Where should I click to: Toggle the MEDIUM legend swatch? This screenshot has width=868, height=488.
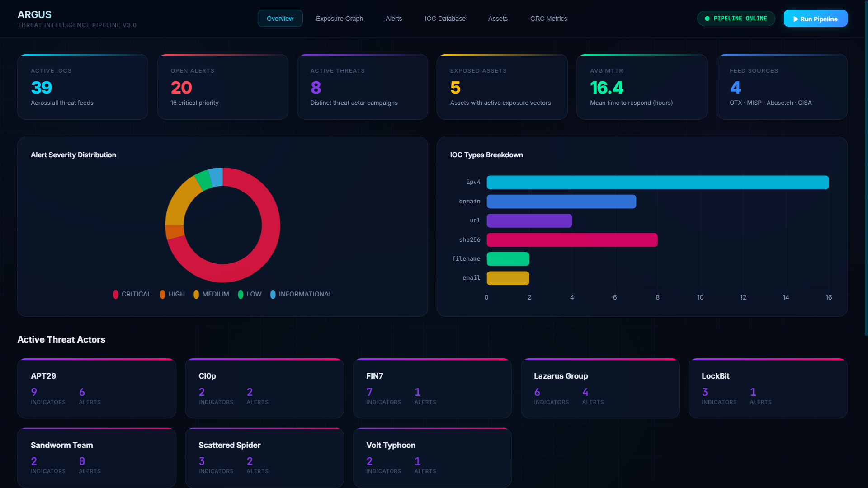coord(196,294)
